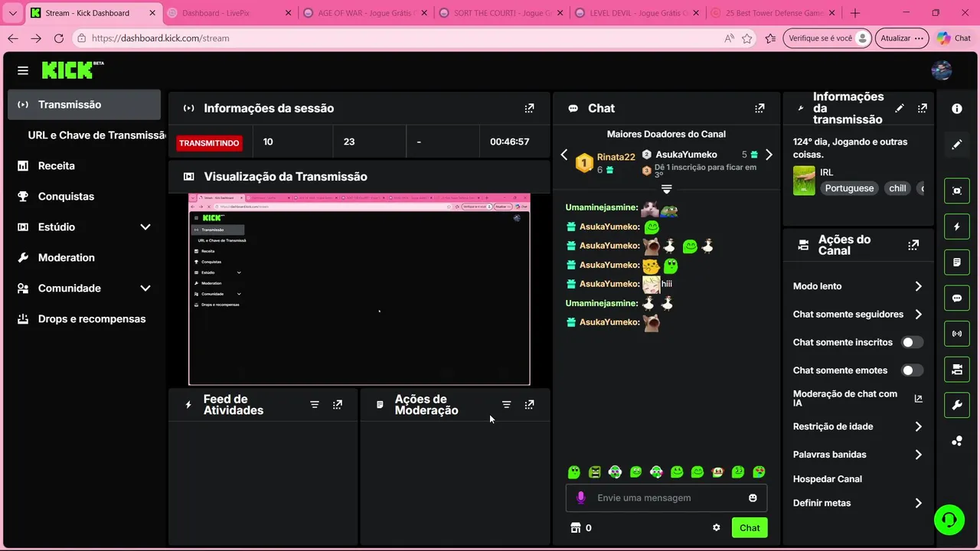The height and width of the screenshot is (551, 980).
Task: Switch to the AGE OF WAR browser tab
Action: (x=366, y=13)
